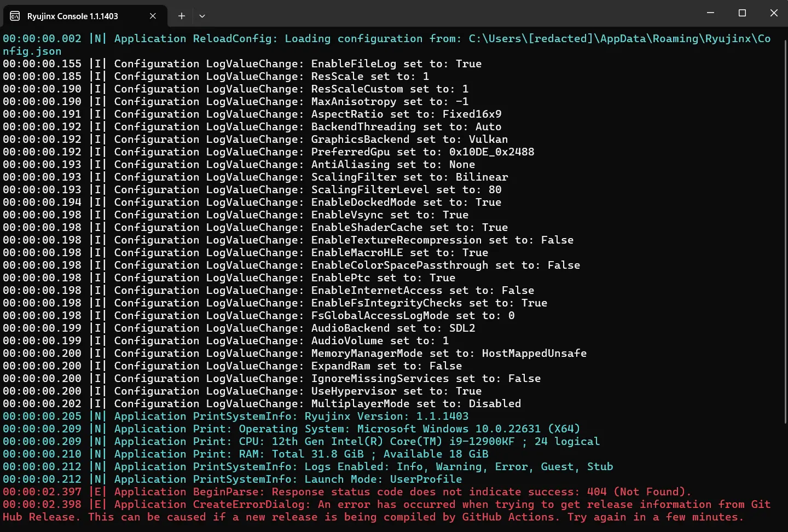Open the new tab dropdown menu
This screenshot has width=788, height=532.
[202, 16]
